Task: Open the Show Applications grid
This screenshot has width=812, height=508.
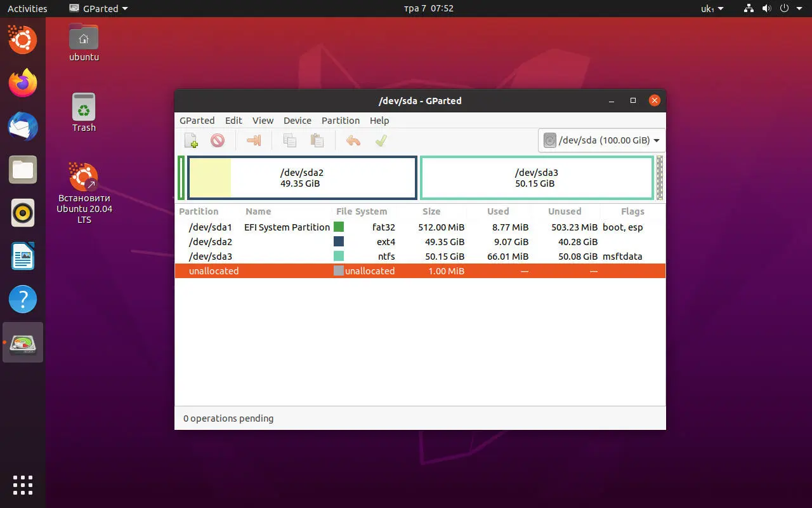Action: coord(23,485)
